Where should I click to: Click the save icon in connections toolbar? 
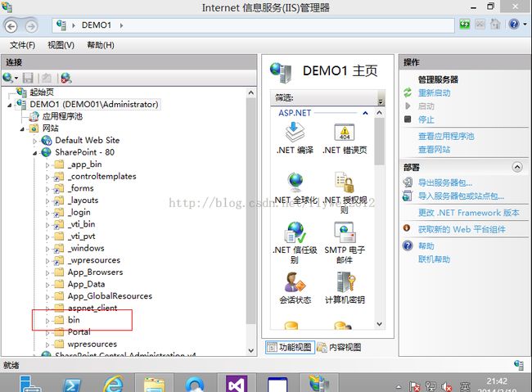(28, 78)
